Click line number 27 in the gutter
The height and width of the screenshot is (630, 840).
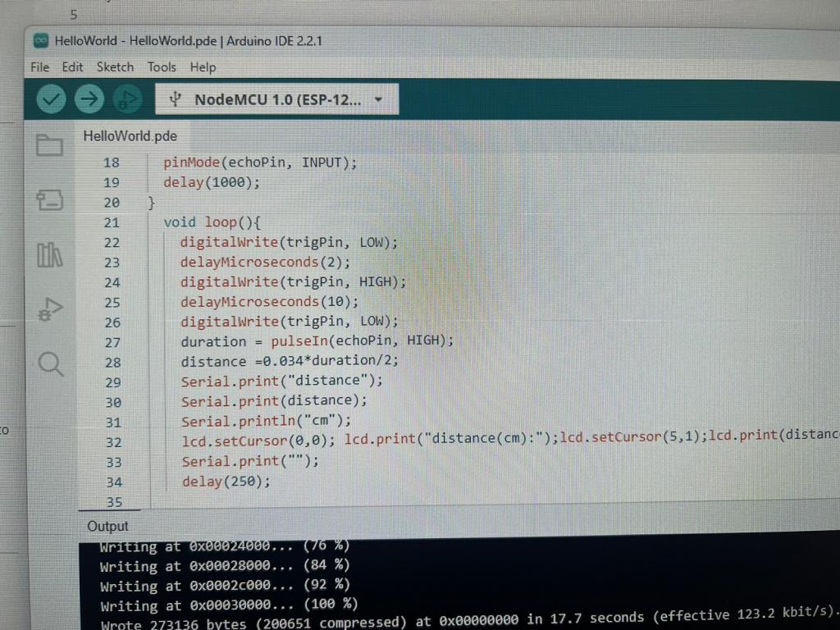[112, 342]
